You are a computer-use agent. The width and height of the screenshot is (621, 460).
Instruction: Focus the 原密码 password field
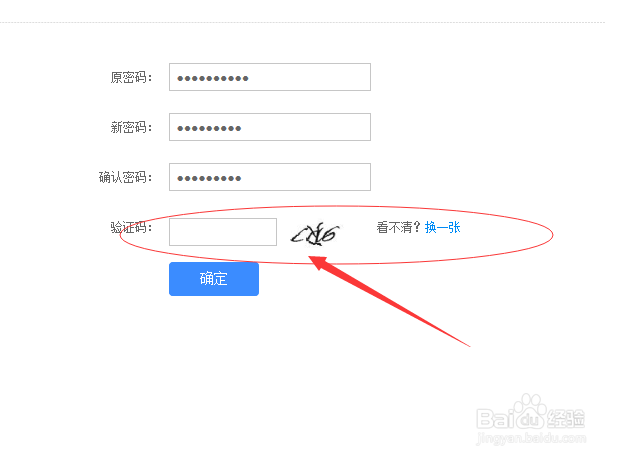(270, 77)
